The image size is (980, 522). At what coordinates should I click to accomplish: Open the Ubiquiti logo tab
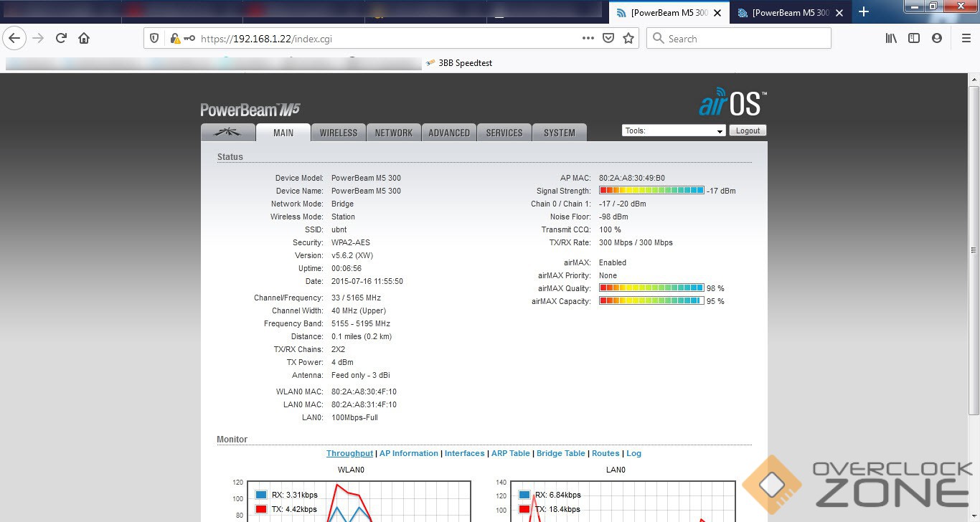click(228, 133)
